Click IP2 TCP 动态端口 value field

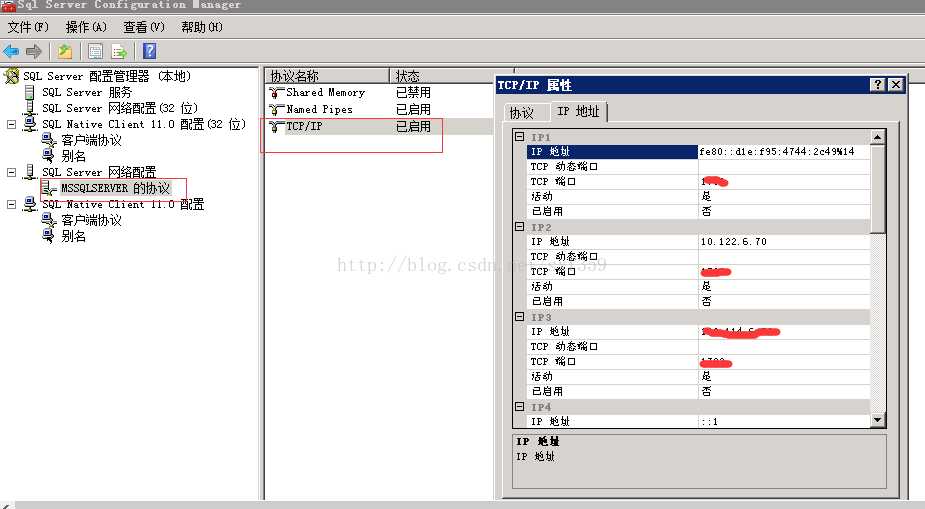pos(784,257)
